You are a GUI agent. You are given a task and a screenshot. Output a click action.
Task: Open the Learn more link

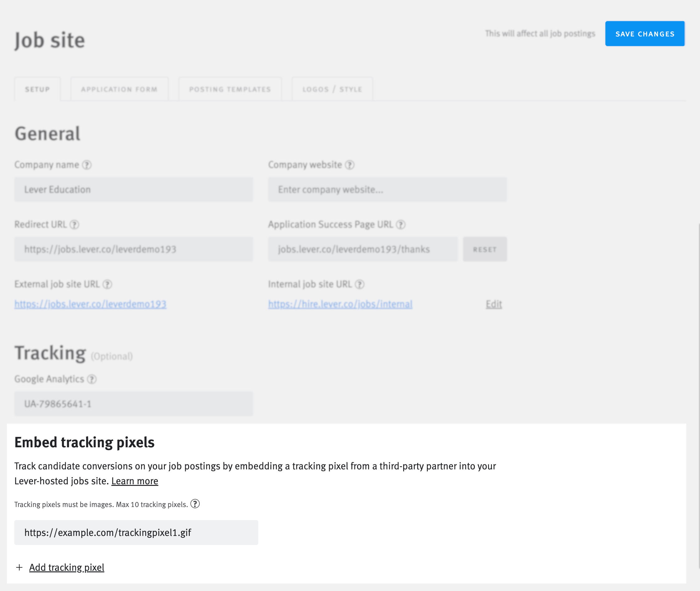[135, 481]
